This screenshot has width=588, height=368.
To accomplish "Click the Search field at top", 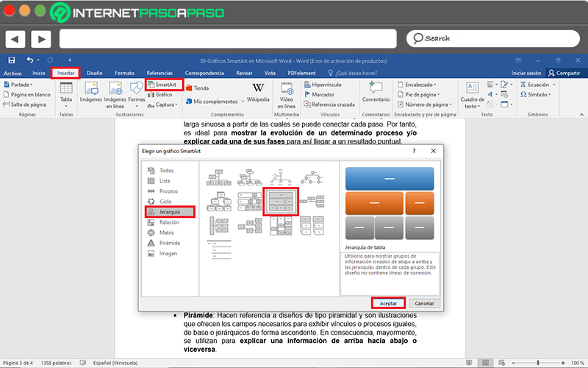I will click(492, 38).
